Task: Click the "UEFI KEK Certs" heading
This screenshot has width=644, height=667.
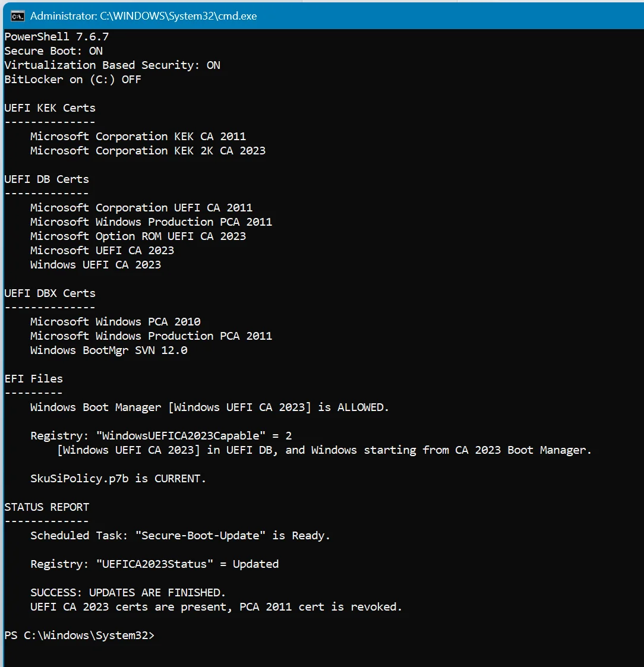Action: [x=50, y=108]
